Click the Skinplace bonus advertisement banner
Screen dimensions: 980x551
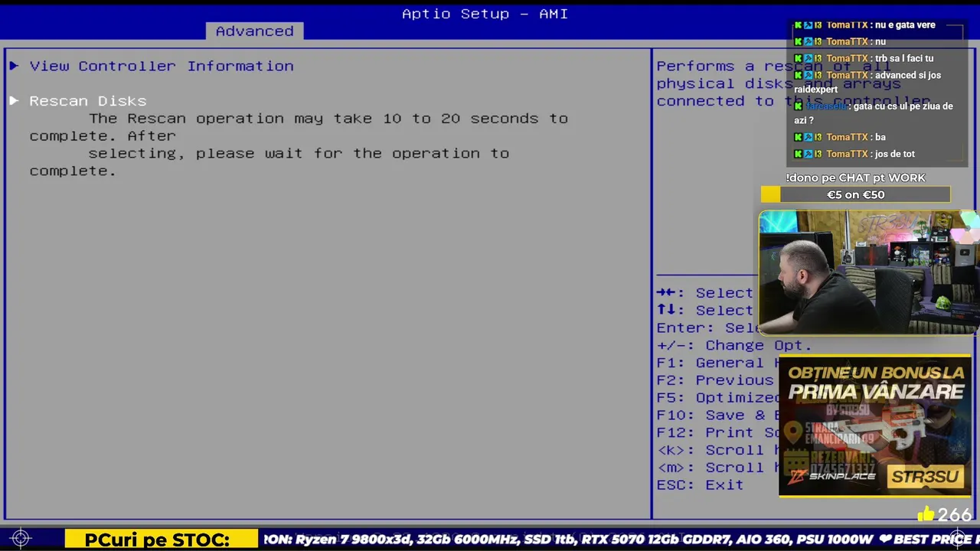pyautogui.click(x=874, y=425)
